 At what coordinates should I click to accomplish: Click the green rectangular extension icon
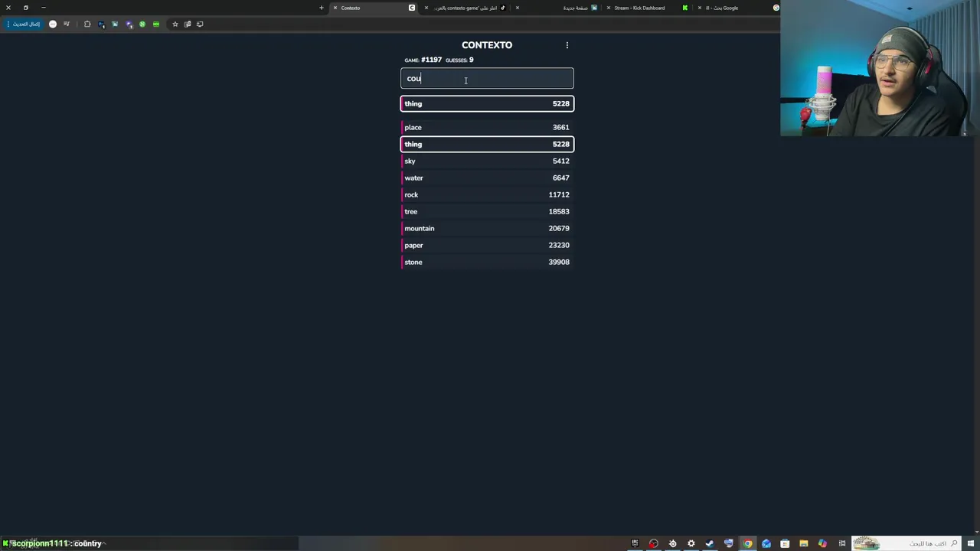pos(156,24)
